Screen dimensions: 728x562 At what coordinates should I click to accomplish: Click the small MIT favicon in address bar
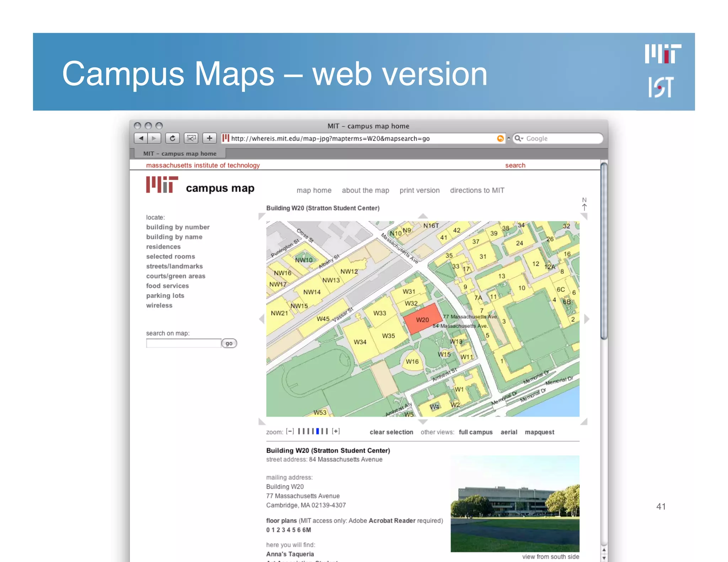(x=225, y=138)
